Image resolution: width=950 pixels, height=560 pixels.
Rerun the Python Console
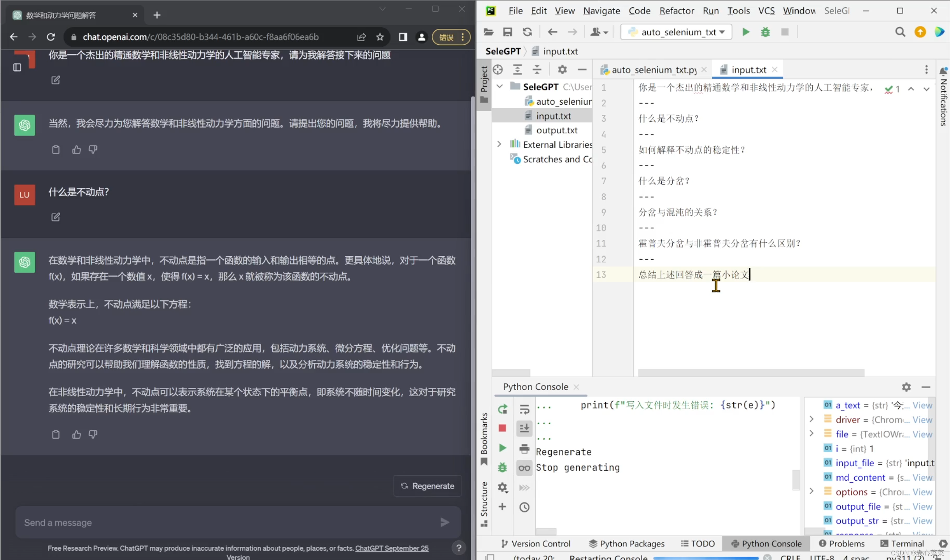502,409
